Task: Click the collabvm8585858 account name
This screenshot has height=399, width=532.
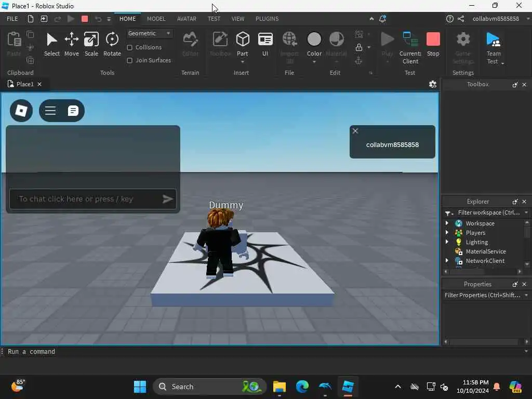Action: point(496,19)
